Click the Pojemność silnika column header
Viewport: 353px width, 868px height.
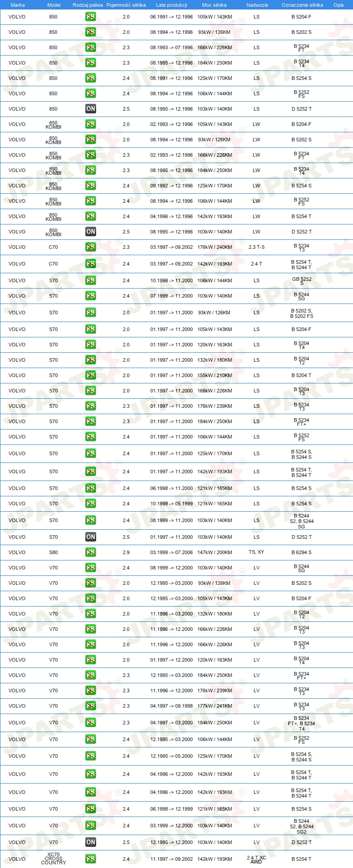pyautogui.click(x=126, y=5)
